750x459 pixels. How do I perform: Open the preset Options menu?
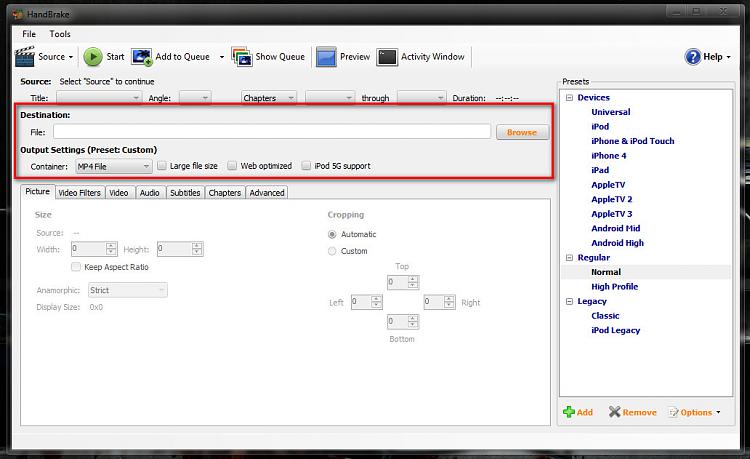[694, 412]
